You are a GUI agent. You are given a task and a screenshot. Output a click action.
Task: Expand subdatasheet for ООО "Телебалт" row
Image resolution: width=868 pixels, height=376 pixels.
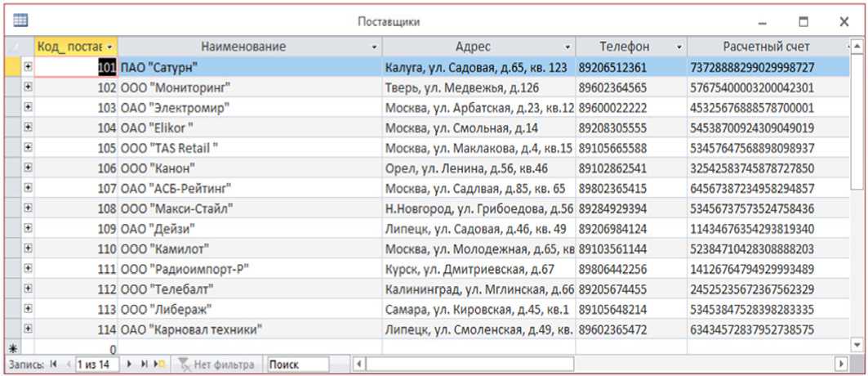point(29,289)
